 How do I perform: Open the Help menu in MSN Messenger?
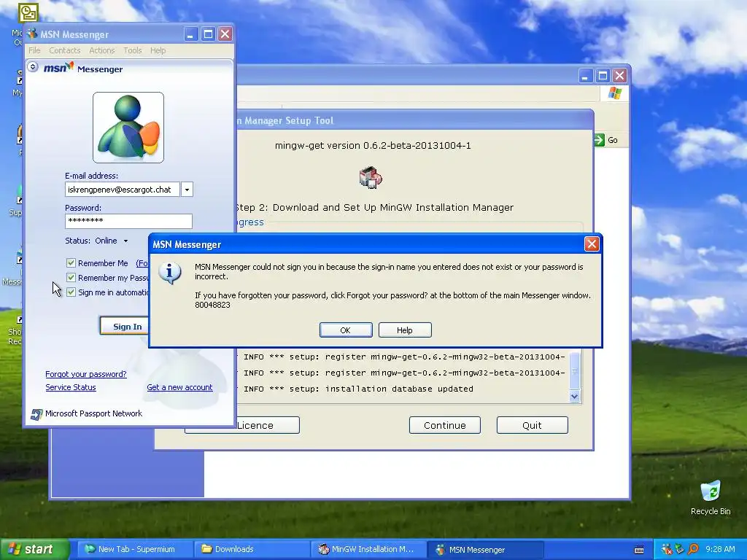coord(158,50)
